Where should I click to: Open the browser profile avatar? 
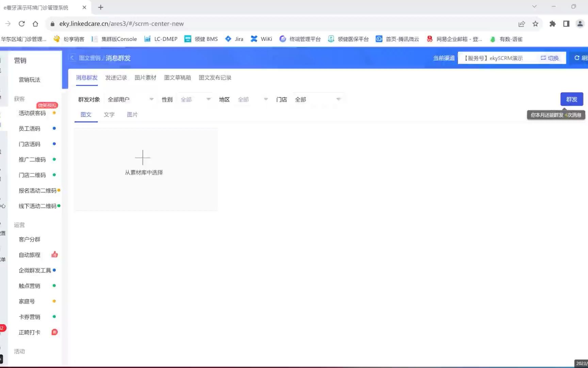point(580,24)
